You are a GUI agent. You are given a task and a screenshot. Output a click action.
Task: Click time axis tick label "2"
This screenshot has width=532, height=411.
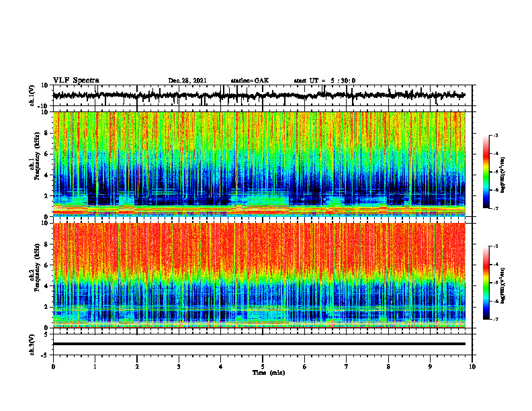[x=137, y=367]
